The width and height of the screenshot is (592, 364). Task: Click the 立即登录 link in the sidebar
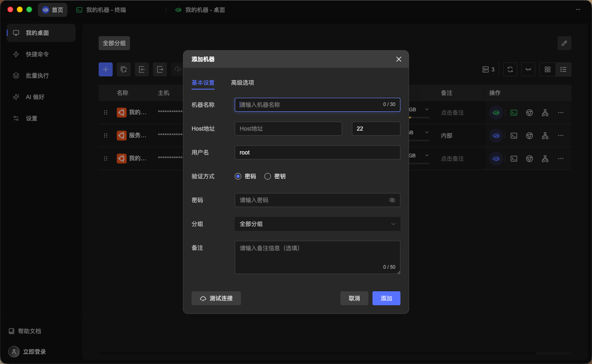(x=35, y=352)
